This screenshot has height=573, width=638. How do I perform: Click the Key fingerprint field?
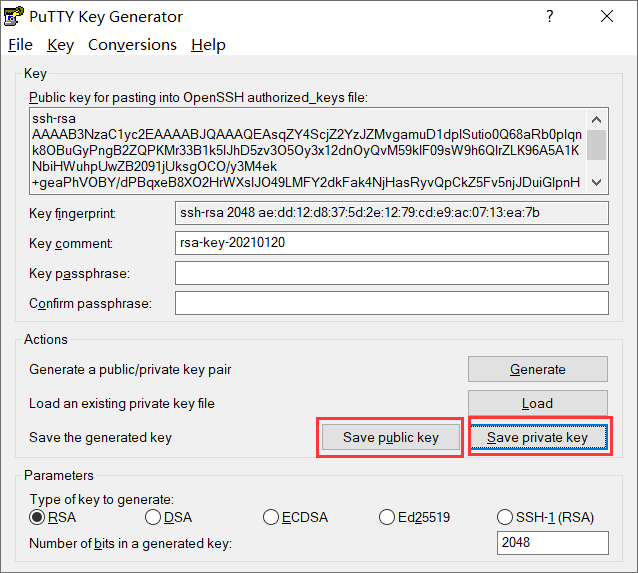(392, 213)
